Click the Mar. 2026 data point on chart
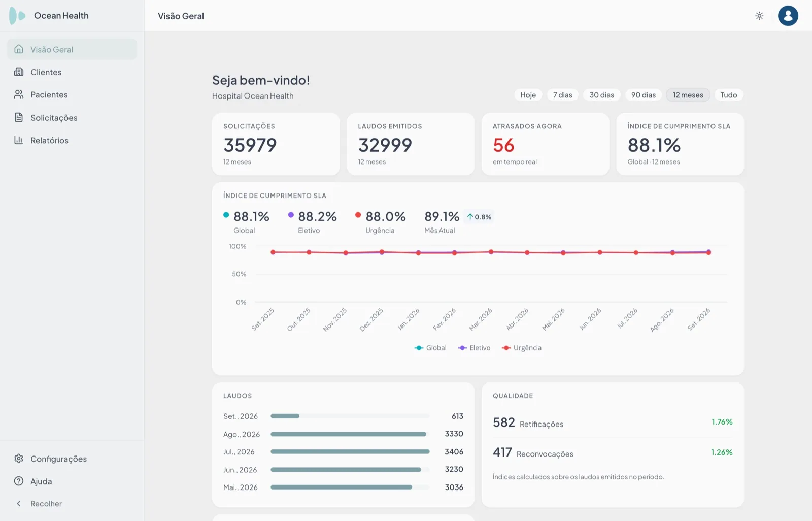This screenshot has height=521, width=812. click(x=491, y=252)
